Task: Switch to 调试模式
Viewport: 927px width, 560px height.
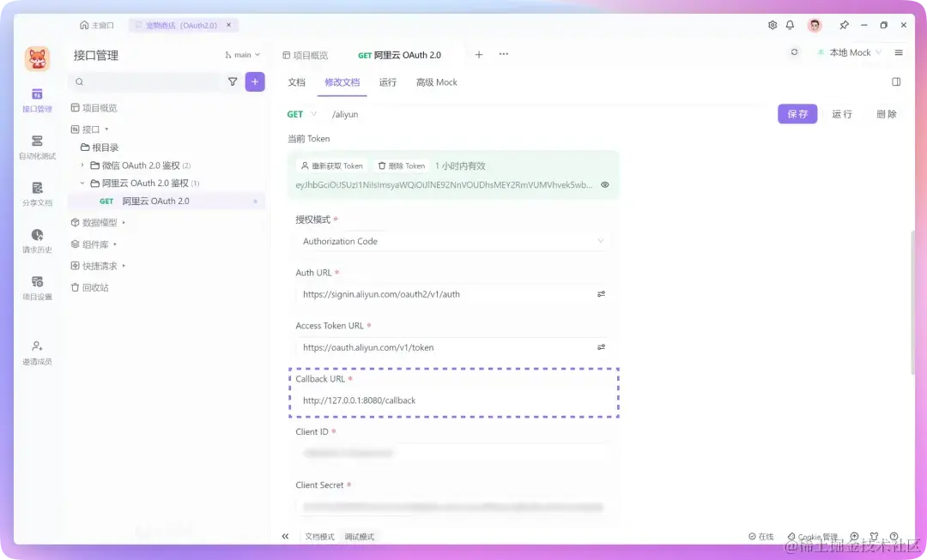Action: point(360,536)
